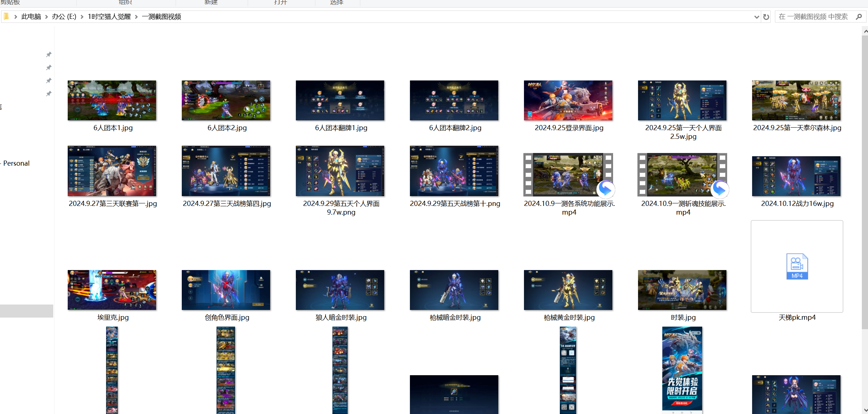Click the search magnifier icon
This screenshot has width=868, height=414.
pos(859,17)
